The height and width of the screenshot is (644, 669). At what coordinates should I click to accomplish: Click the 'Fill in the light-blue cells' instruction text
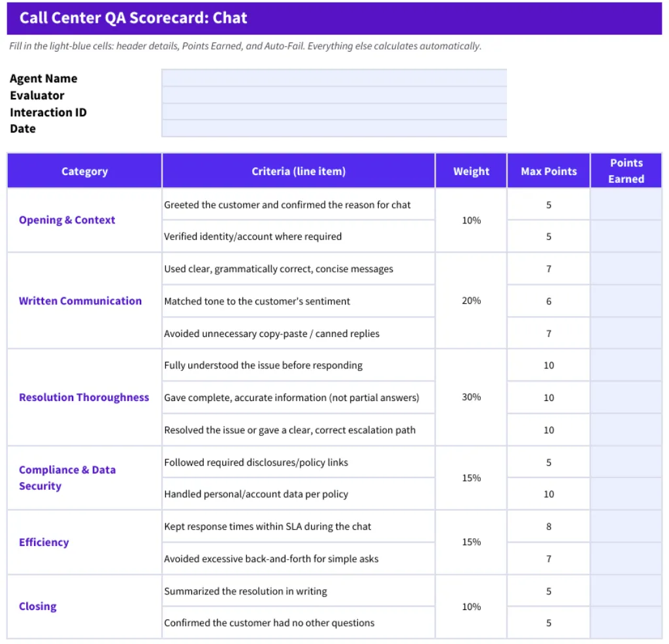point(246,46)
